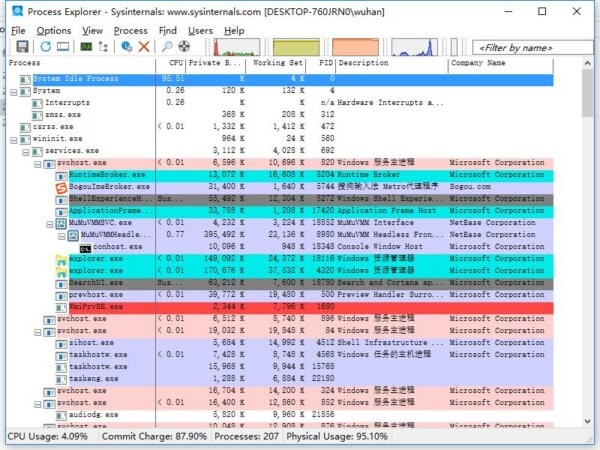Select the csrss.exe process

coord(280,127)
